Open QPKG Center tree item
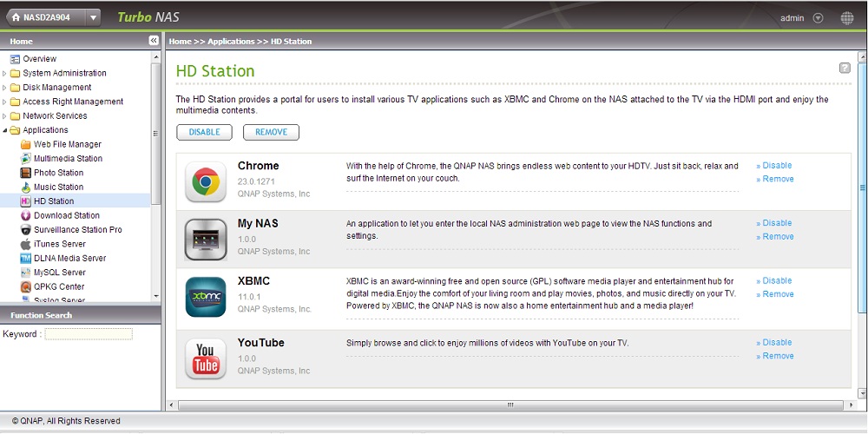Screen dimensions: 868x434 pyautogui.click(x=59, y=286)
